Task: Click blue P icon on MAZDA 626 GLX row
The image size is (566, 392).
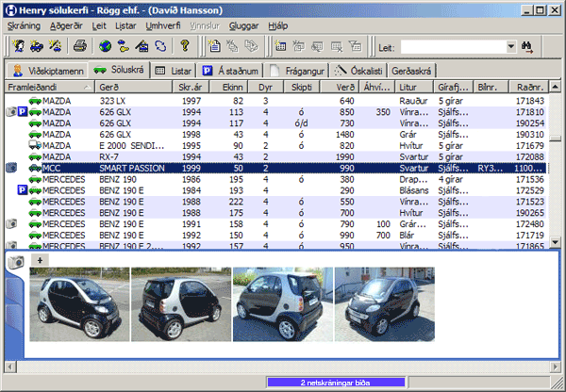Action: pyautogui.click(x=23, y=112)
